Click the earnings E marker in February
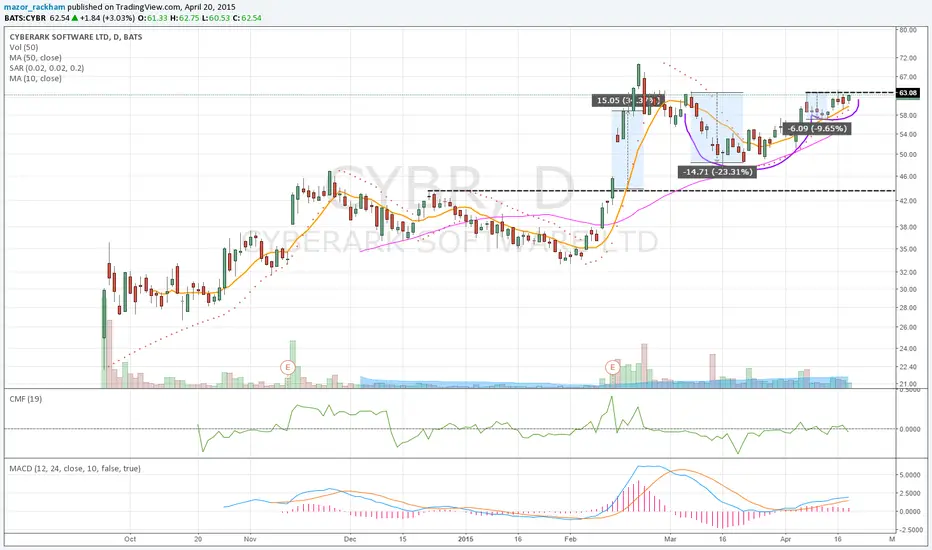Viewport: 932px width, 550px height. [612, 367]
